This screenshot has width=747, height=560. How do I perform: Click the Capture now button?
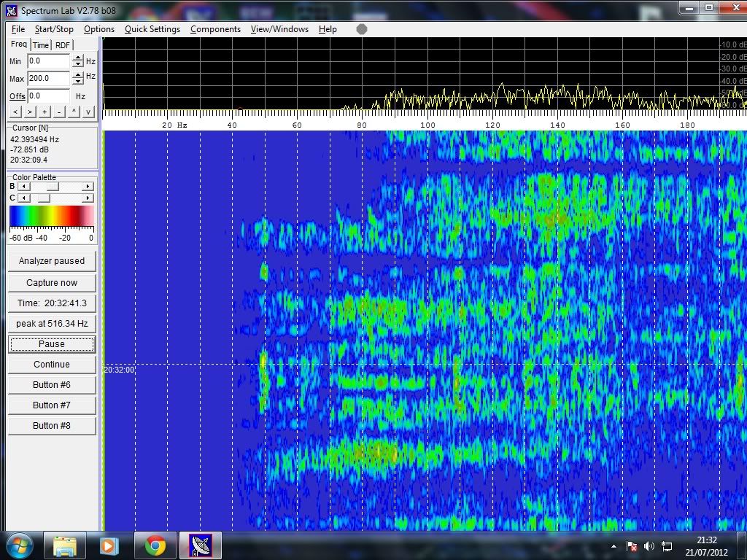pos(51,283)
